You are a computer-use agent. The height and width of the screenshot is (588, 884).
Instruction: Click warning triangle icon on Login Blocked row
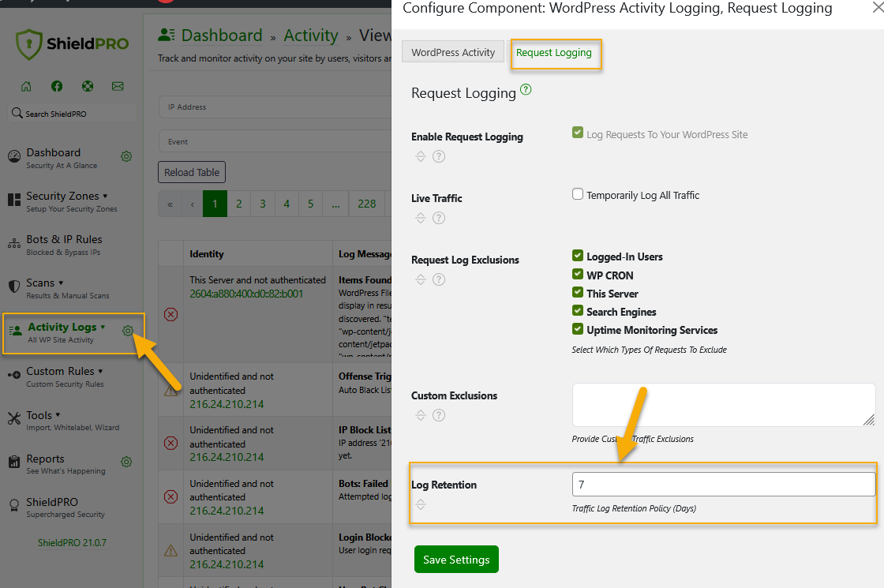[x=170, y=551]
